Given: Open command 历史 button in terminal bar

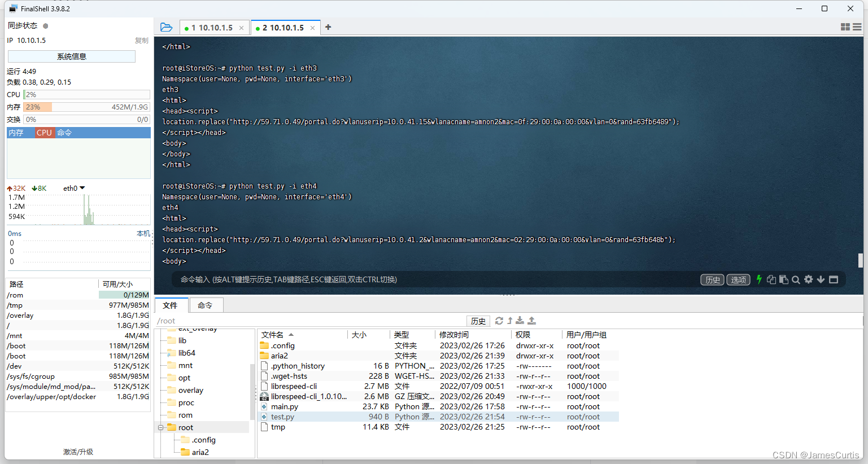Looking at the screenshot, I should click(x=712, y=280).
